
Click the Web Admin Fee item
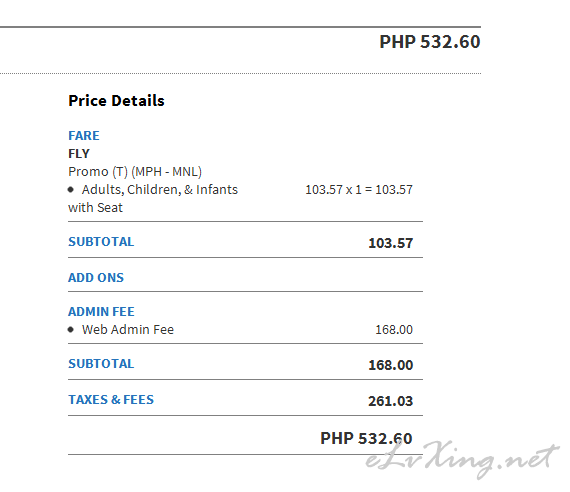click(x=128, y=329)
